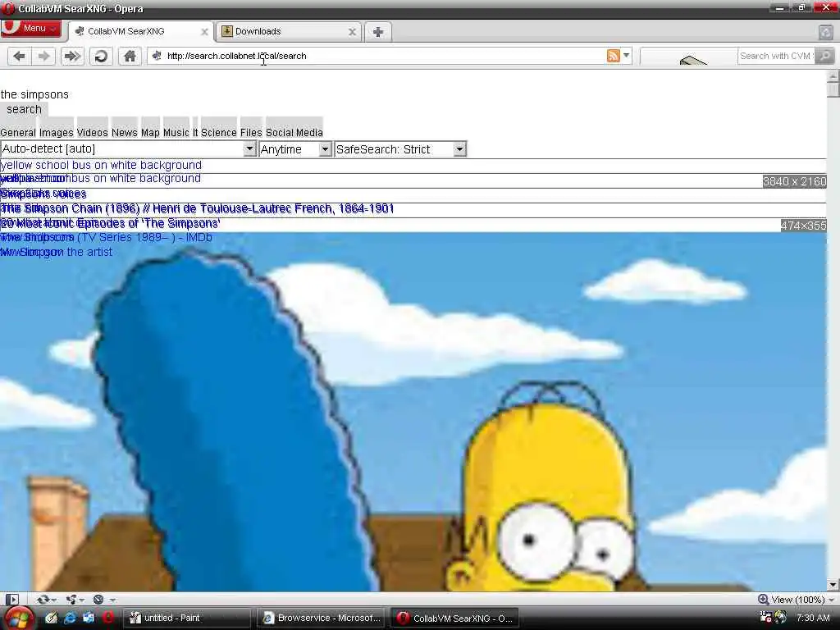The width and height of the screenshot is (840, 630).
Task: Select the Science category
Action: [x=218, y=132]
